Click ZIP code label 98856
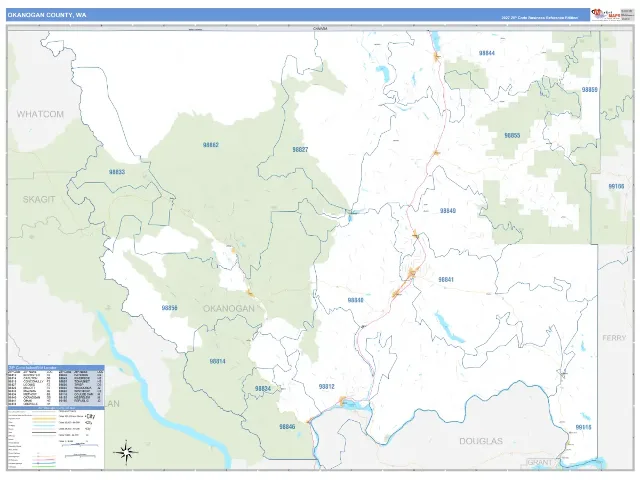640x480 pixels. coord(169,308)
